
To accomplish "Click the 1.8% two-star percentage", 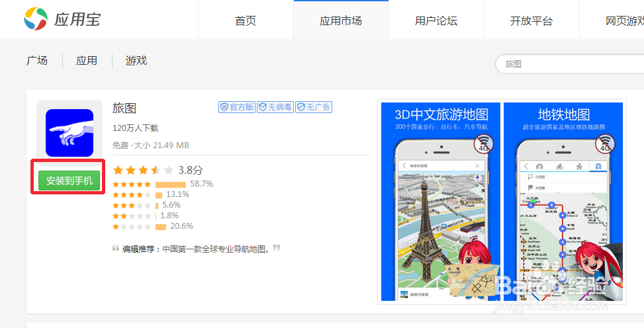I will point(169,216).
